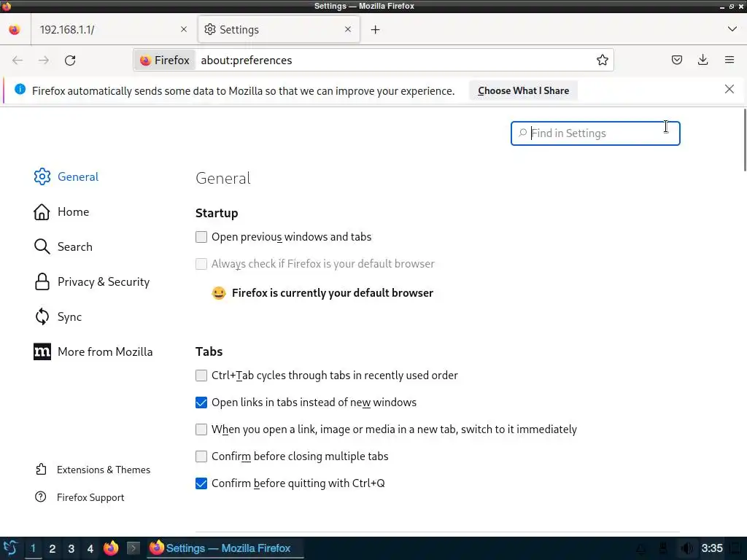This screenshot has width=747, height=560.
Task: Switch to workspace 3 in taskbar
Action: coord(71,548)
